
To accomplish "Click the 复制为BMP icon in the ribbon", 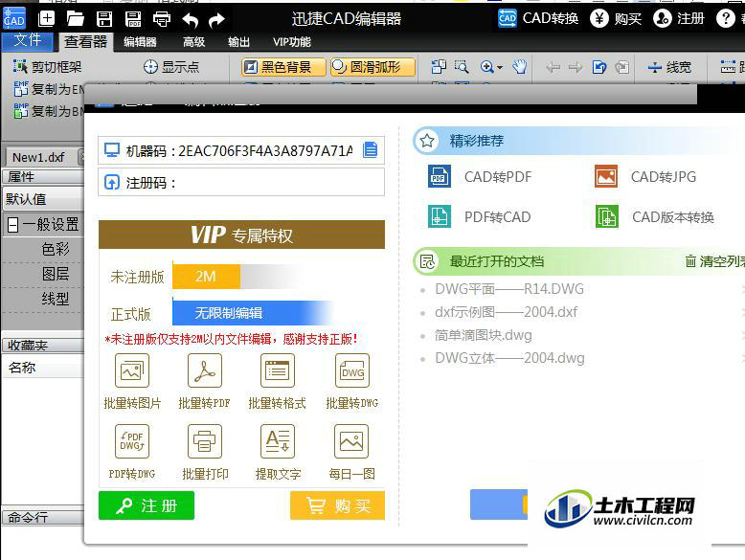I will pyautogui.click(x=21, y=111).
